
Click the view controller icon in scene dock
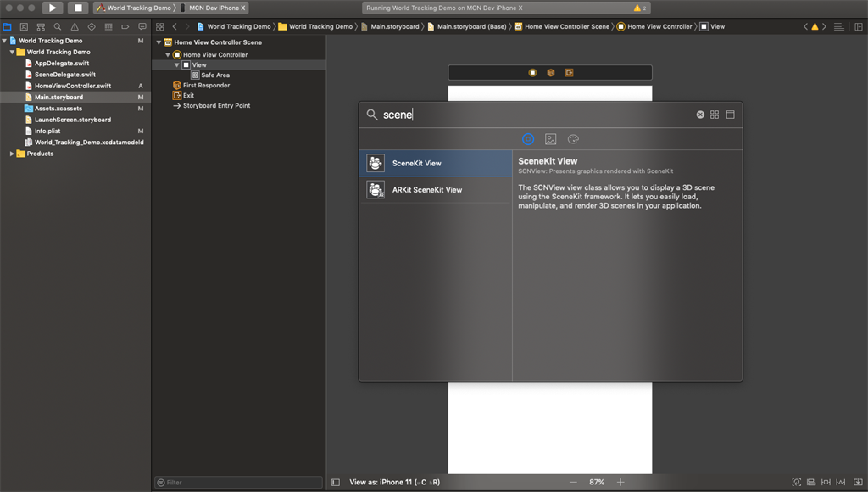pyautogui.click(x=532, y=73)
